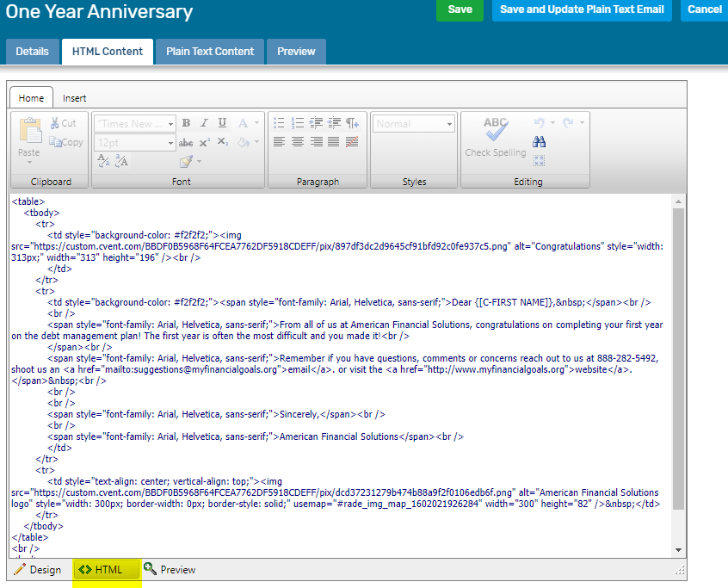Switch to the Details tab

[x=32, y=52]
